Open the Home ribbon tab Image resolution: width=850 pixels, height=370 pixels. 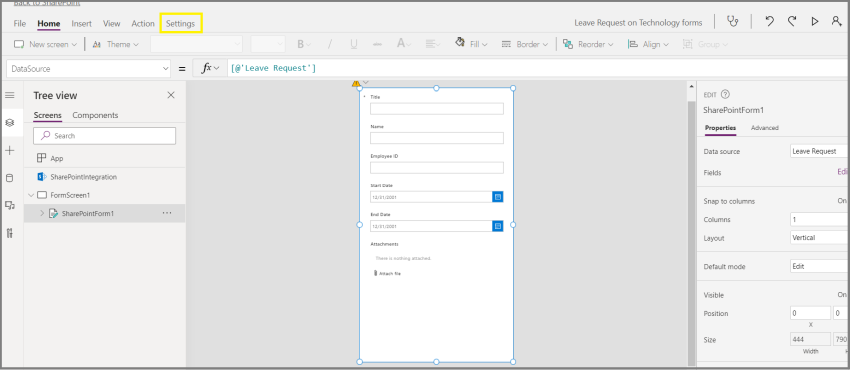[49, 23]
